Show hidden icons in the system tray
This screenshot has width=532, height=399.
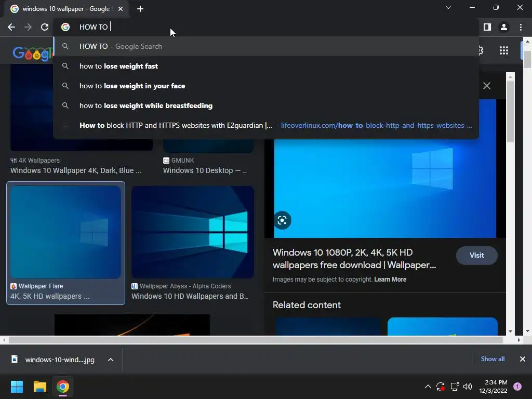tap(428, 387)
